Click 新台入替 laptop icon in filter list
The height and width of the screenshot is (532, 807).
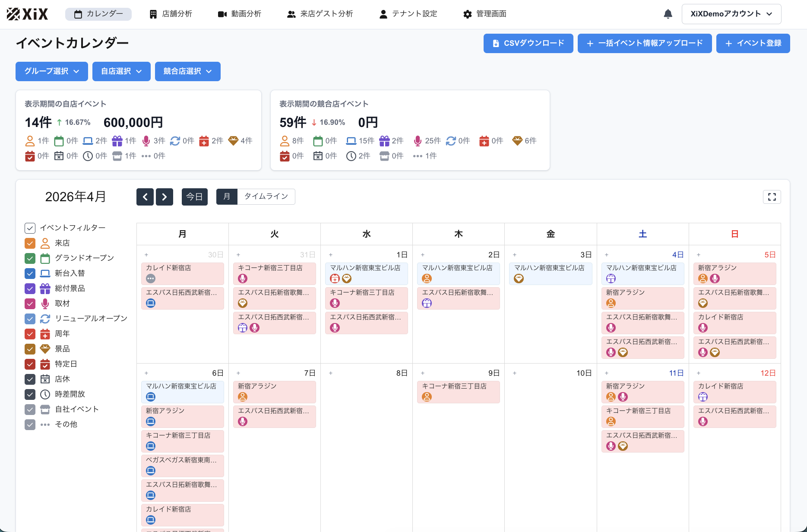(x=45, y=273)
